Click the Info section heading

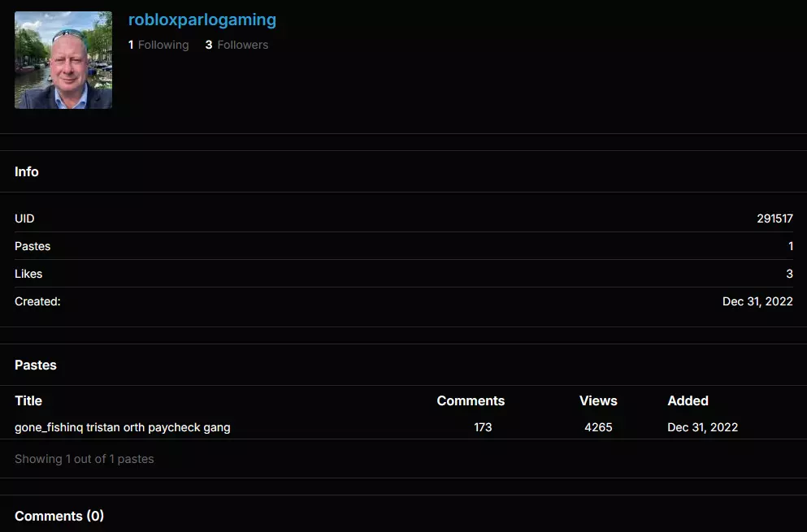tap(27, 172)
